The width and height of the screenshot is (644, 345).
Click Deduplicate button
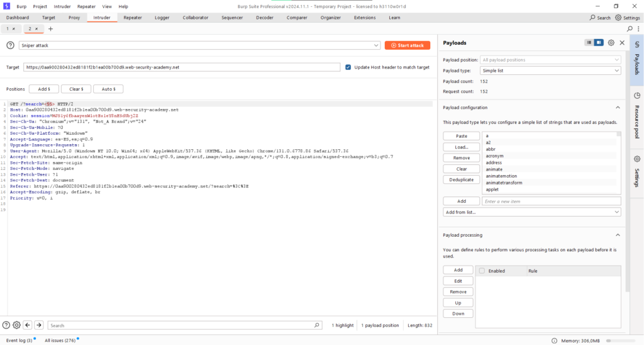click(461, 179)
